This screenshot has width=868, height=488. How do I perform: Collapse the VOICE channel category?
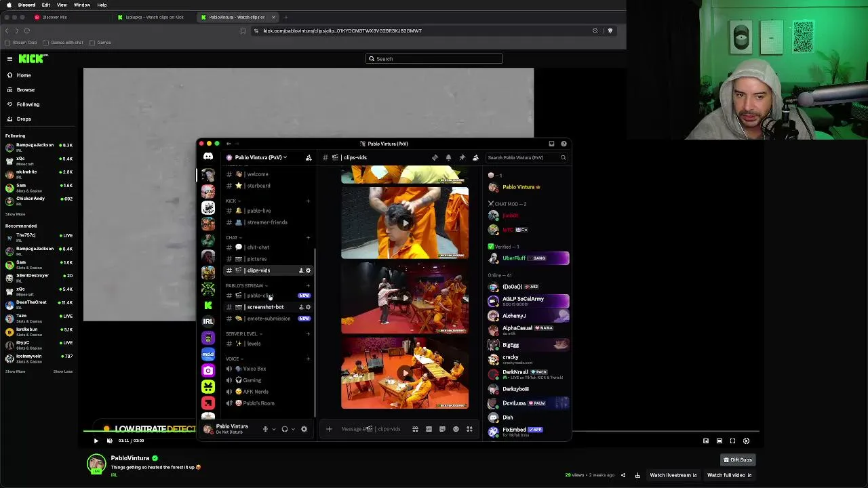click(234, 359)
